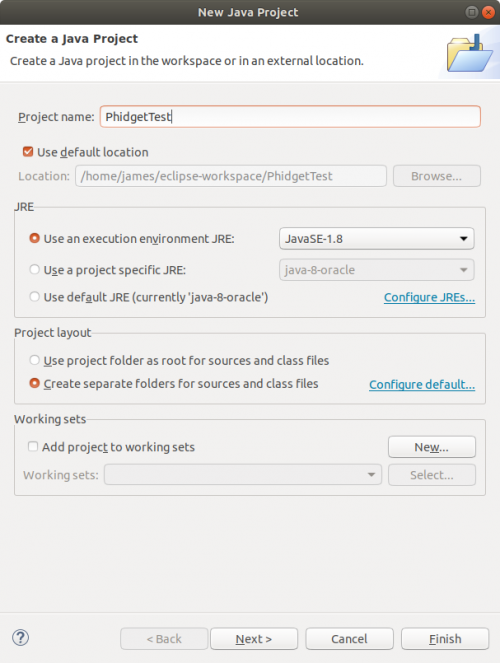Focus the Project name text field
Viewport: 500px width, 663px height.
290,117
